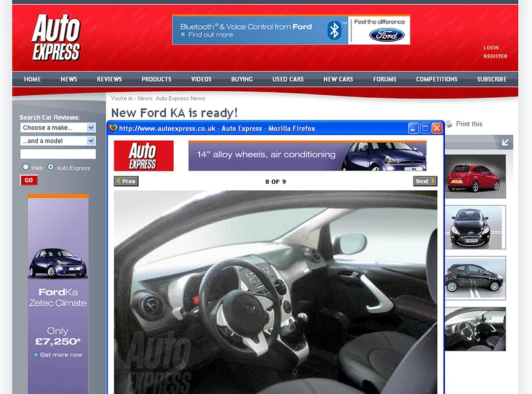The width and height of the screenshot is (532, 394).
Task: Open the USED CARS menu item
Action: tap(288, 79)
